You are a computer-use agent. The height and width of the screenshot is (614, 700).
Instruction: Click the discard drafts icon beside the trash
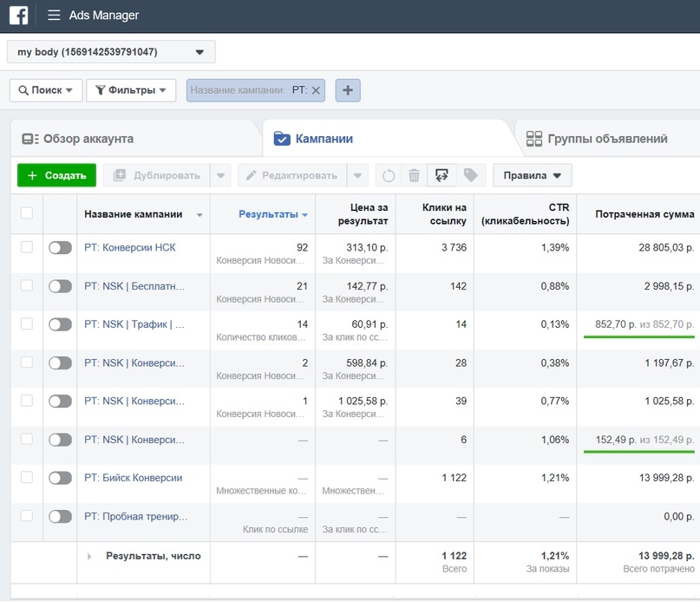pyautogui.click(x=442, y=175)
